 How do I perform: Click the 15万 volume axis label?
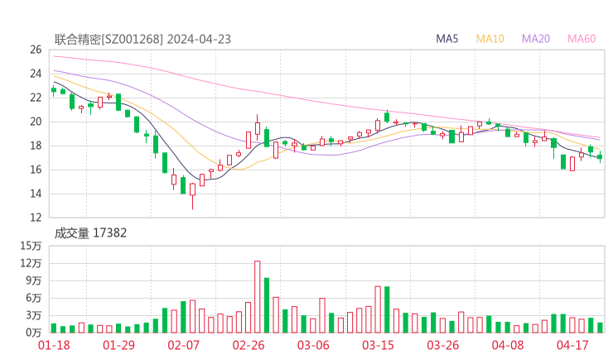coord(31,246)
